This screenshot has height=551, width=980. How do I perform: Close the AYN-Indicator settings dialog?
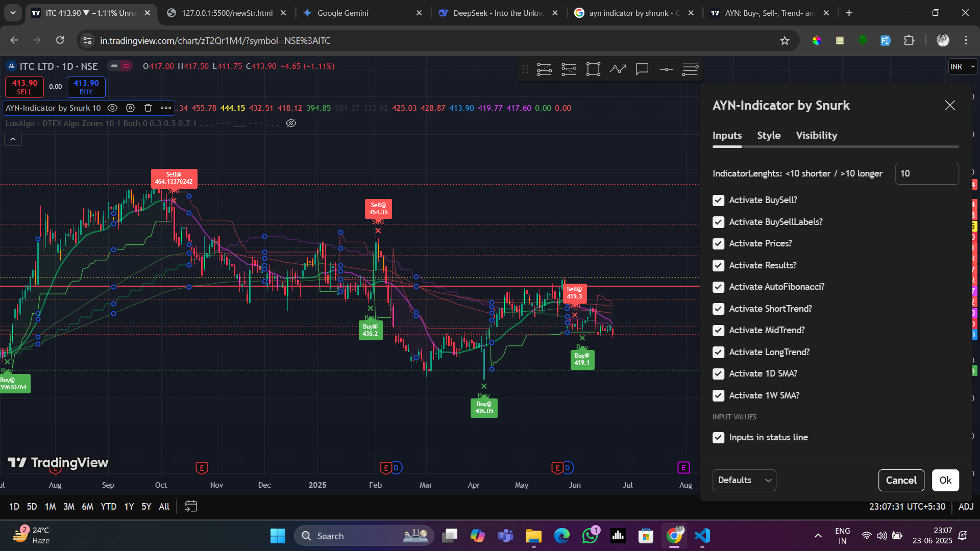950,105
